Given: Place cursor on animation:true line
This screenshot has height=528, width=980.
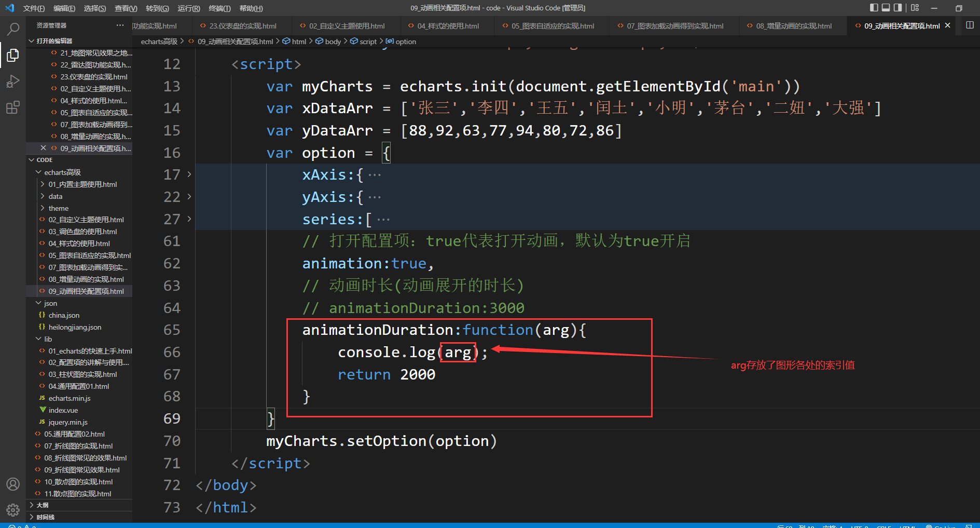Looking at the screenshot, I should [368, 264].
